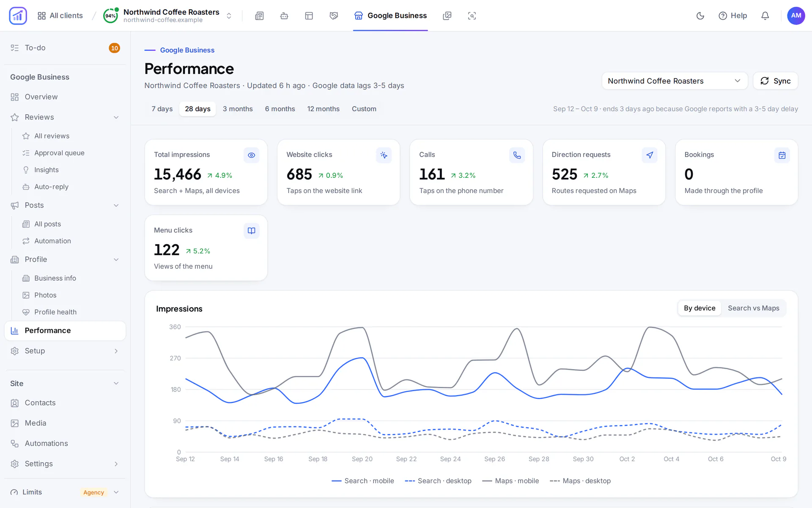Viewport: 812px width, 508px height.
Task: Open the scan search icon in top navigation
Action: pos(472,16)
